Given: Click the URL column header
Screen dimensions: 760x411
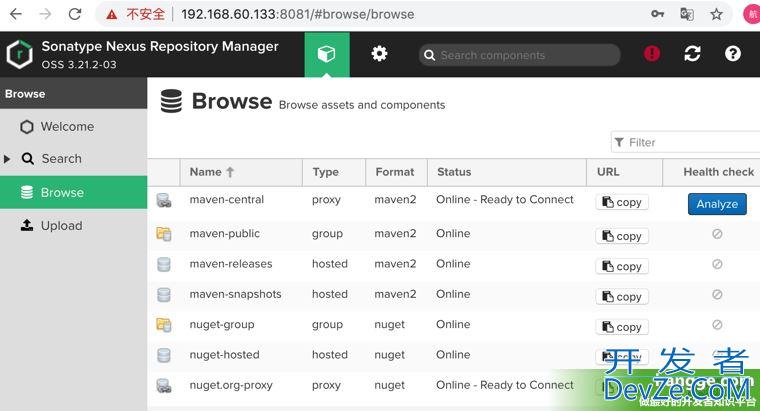Looking at the screenshot, I should tap(624, 172).
